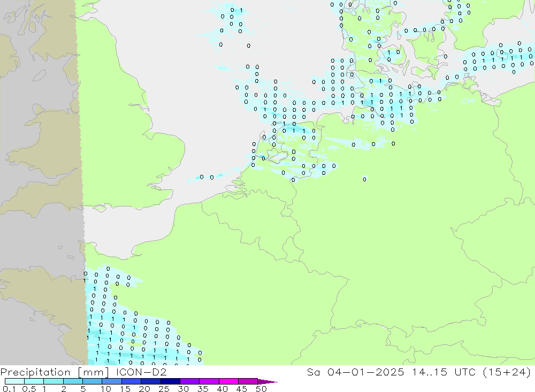
Task: Click the date text 'Sa 04-01-2025'
Action: (x=355, y=372)
